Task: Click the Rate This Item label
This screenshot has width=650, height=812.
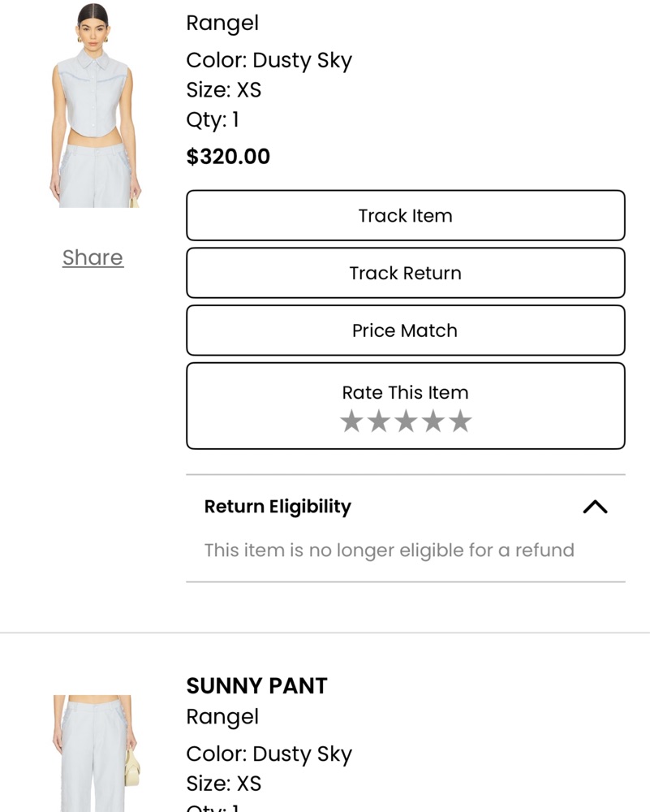Action: coord(405,392)
